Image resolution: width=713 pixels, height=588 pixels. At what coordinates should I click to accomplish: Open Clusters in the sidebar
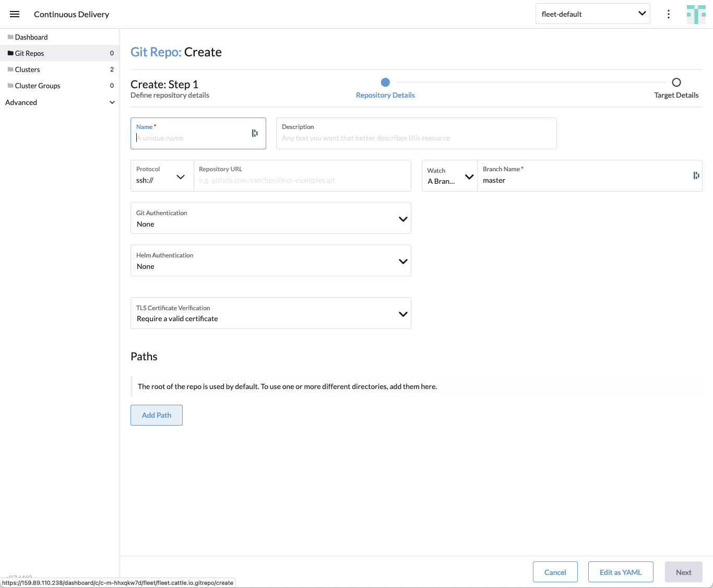[x=60, y=69]
